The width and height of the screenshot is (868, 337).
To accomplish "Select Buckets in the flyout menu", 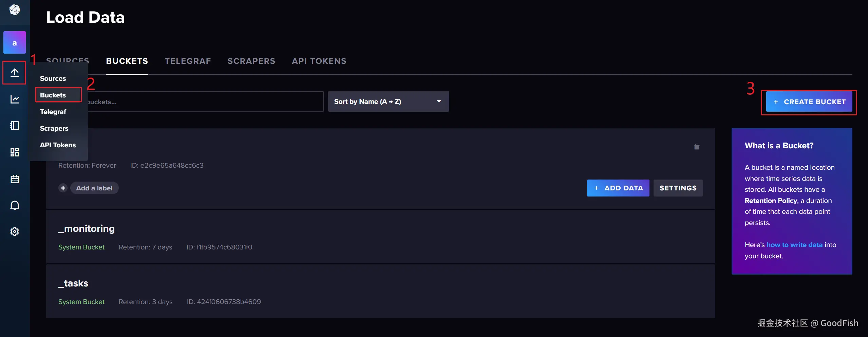I will pos(53,95).
